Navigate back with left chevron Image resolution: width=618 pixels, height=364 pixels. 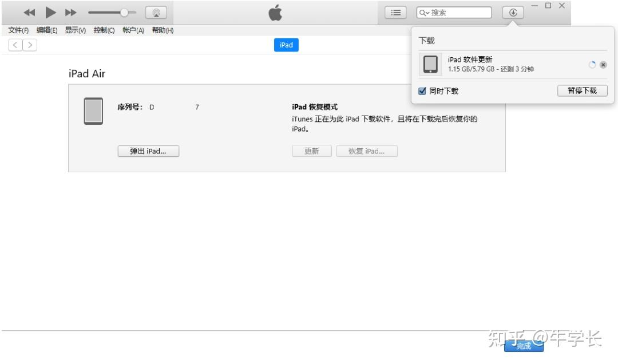click(x=15, y=45)
